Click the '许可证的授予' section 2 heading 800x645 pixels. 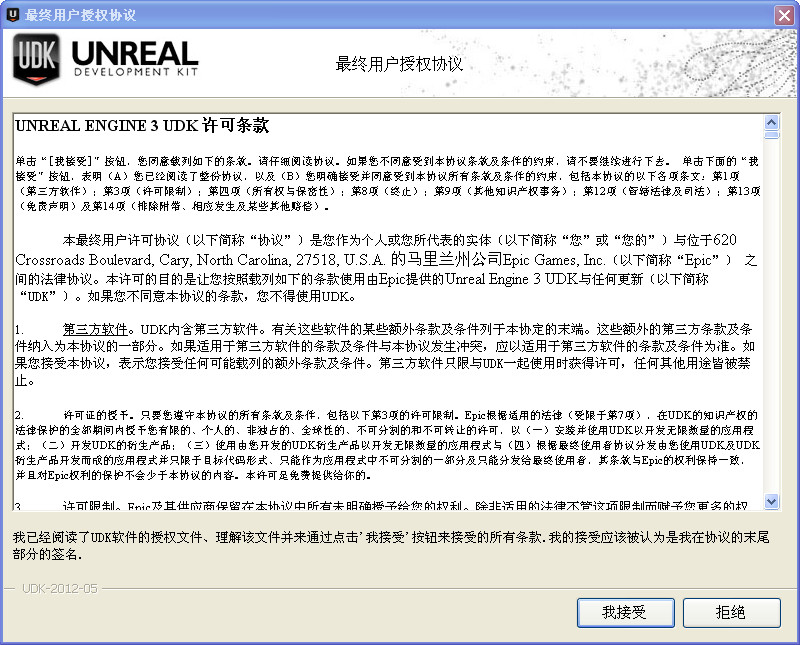[x=98, y=415]
